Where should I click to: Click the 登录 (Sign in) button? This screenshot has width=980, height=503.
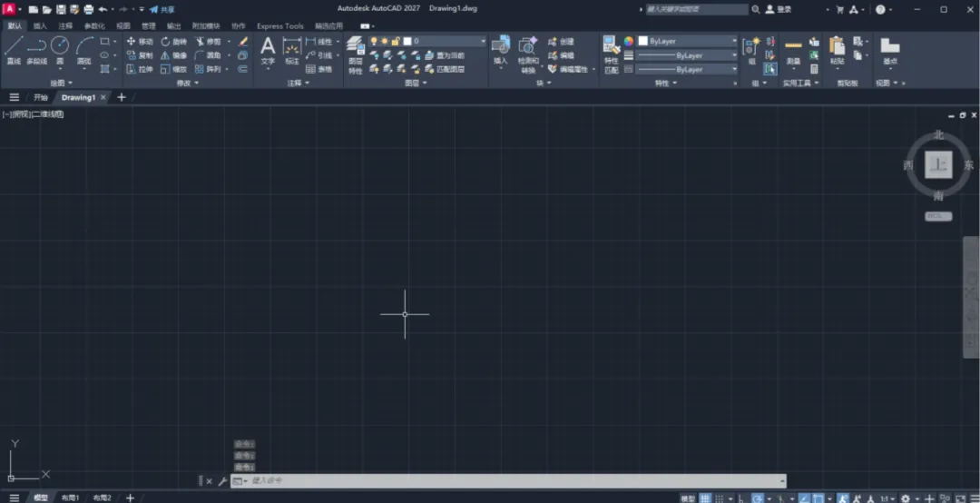pyautogui.click(x=779, y=9)
